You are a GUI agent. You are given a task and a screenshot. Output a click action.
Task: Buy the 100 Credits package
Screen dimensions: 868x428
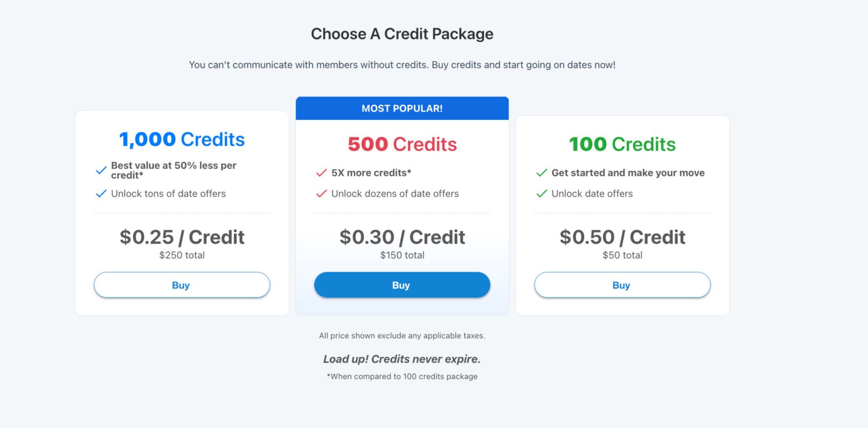tap(622, 285)
